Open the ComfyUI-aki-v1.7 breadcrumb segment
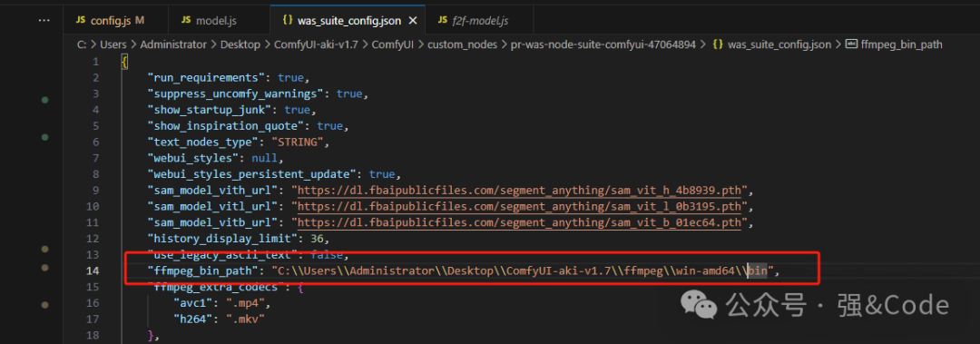The width and height of the screenshot is (980, 344). click(317, 44)
